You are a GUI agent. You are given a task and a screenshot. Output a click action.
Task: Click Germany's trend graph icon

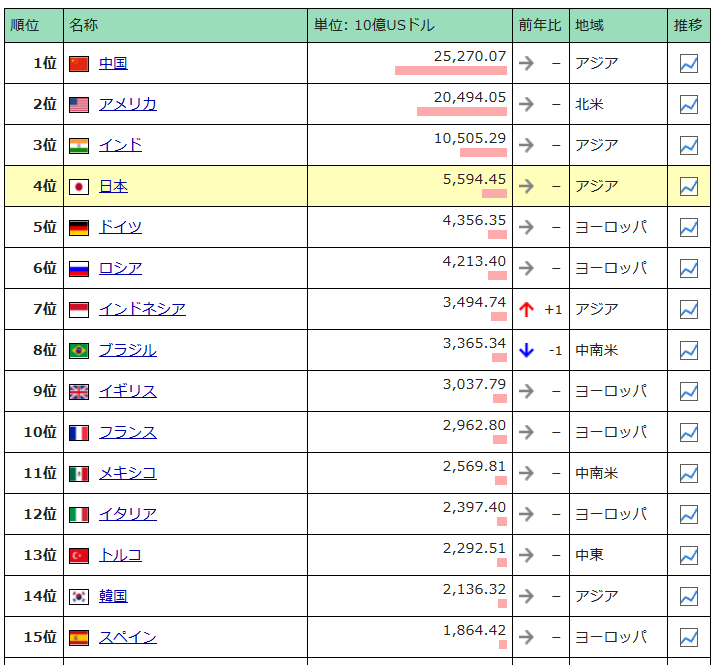point(689,228)
